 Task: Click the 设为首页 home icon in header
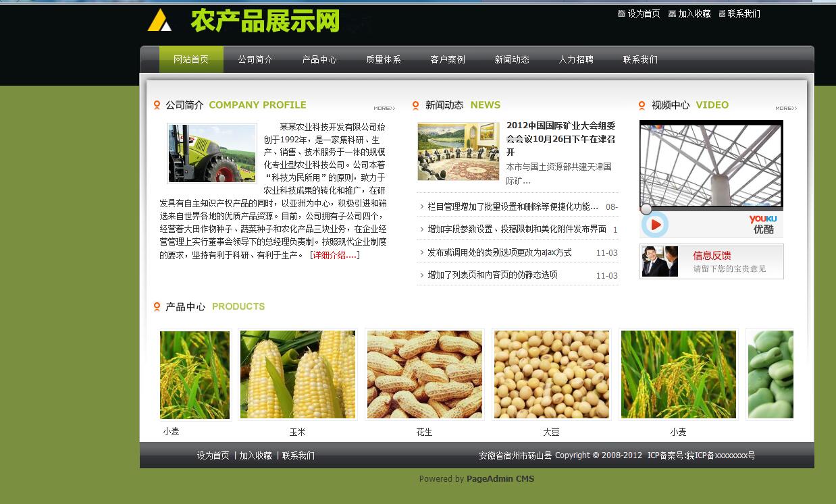(x=621, y=13)
